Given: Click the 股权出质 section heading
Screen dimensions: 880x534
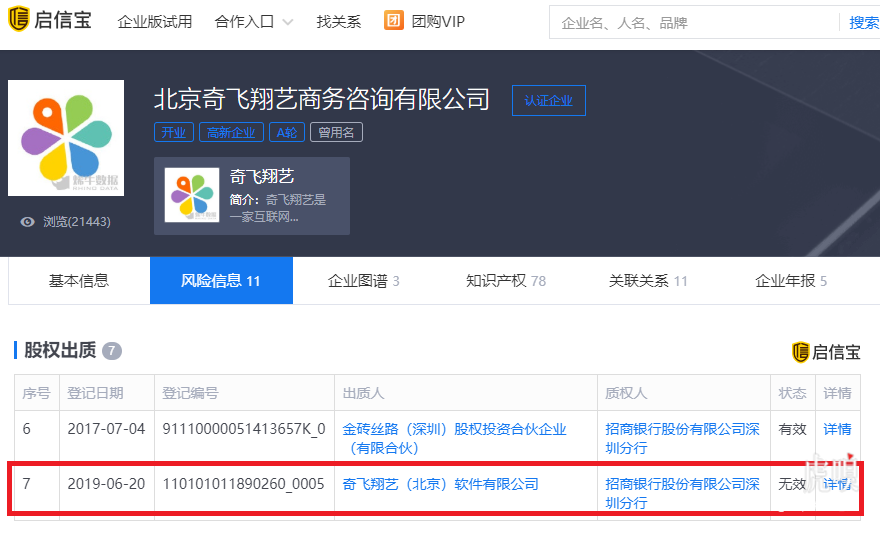Looking at the screenshot, I should coord(60,350).
